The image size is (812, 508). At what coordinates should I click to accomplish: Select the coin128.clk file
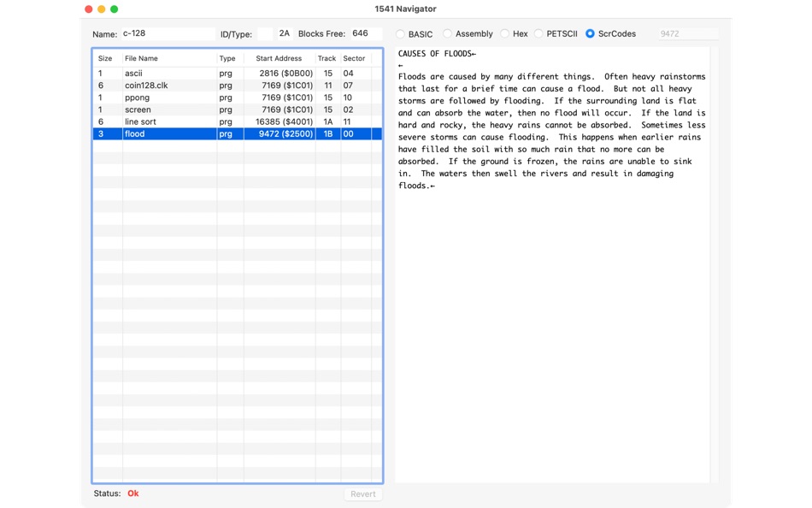coord(237,86)
